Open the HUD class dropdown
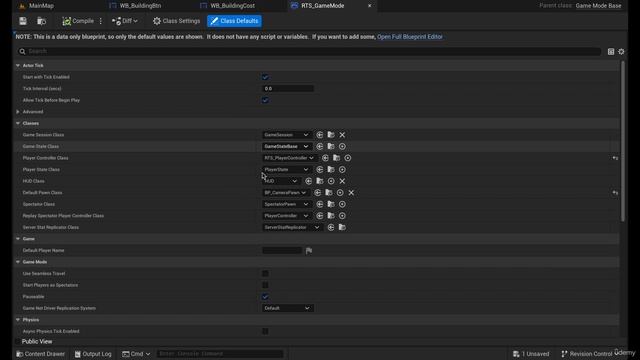This screenshot has width=640, height=360. [x=281, y=181]
